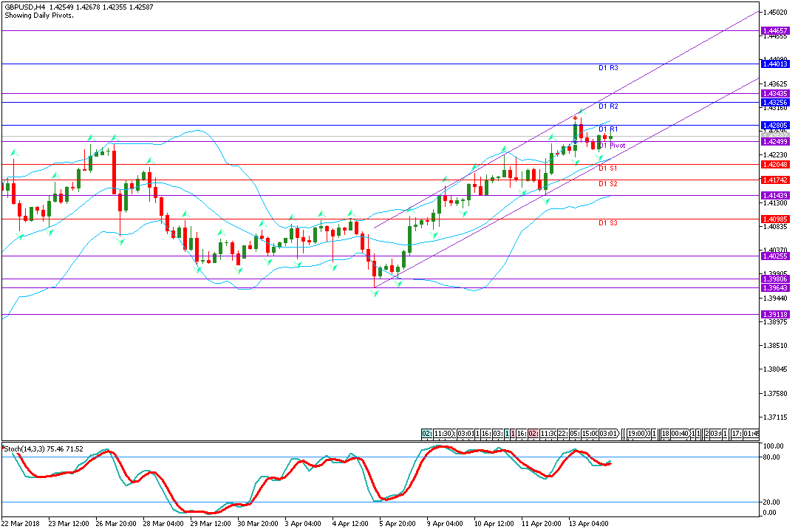Click the 'Showing Daily Pivots.' label

[x=39, y=16]
